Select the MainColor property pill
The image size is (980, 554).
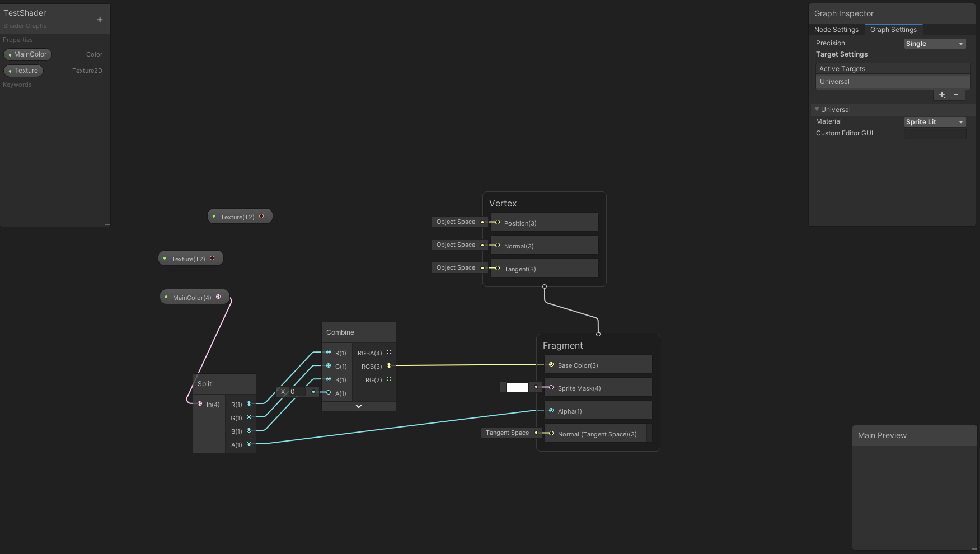click(x=27, y=54)
